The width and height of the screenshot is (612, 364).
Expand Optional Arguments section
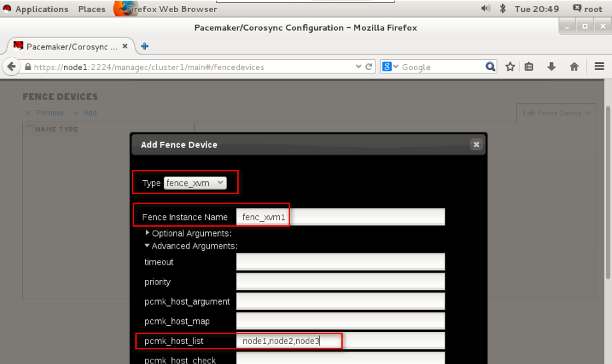(188, 233)
